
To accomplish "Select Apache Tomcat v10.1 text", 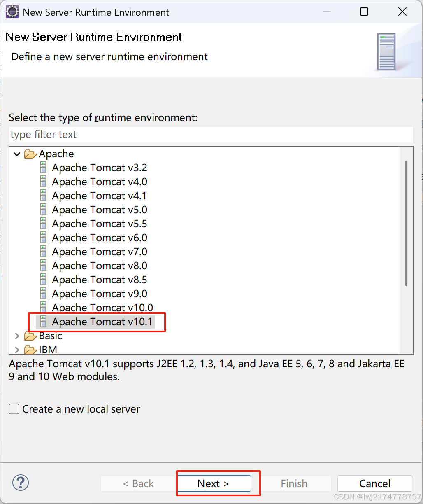I will (102, 322).
